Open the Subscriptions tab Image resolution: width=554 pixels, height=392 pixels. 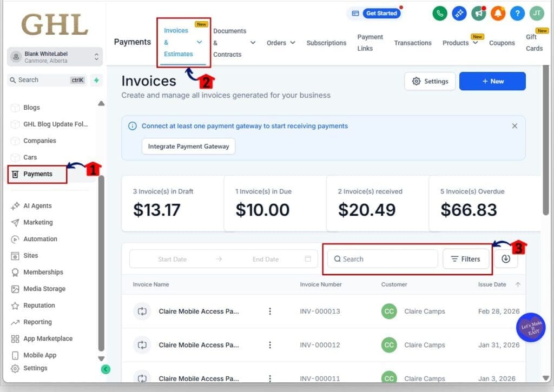point(326,43)
